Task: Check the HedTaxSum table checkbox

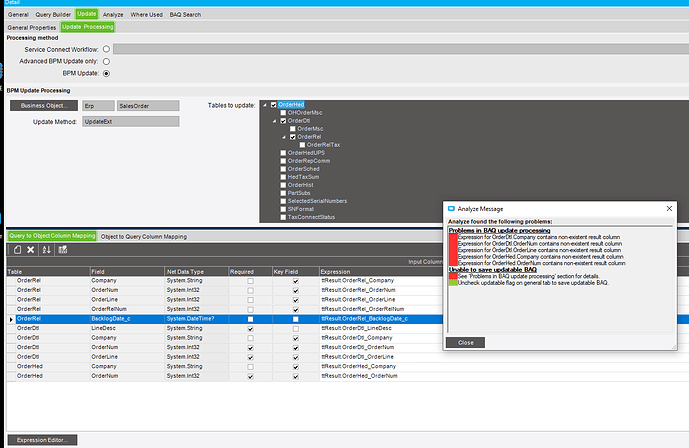Action: coord(283,177)
